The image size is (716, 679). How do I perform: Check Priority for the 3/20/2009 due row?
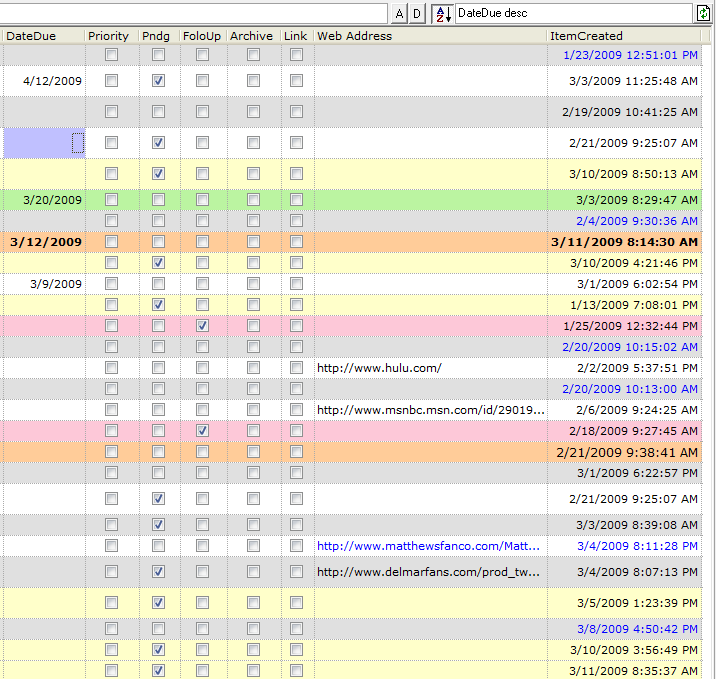(x=111, y=200)
